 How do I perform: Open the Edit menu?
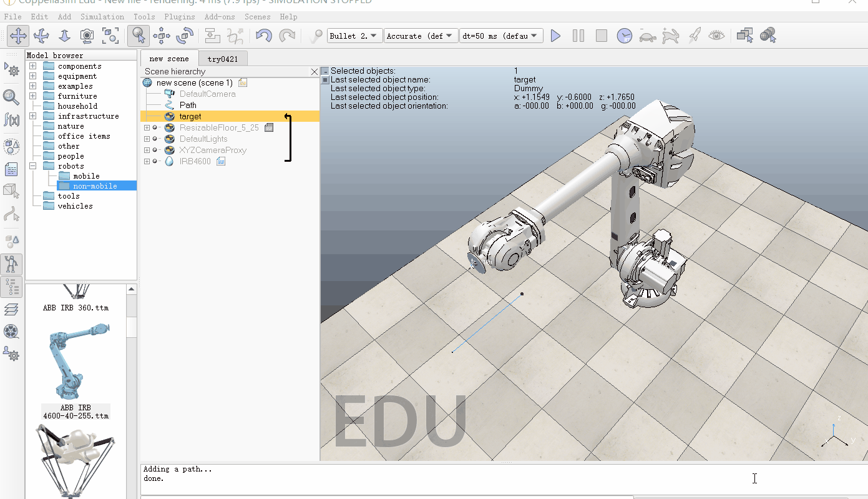click(39, 17)
